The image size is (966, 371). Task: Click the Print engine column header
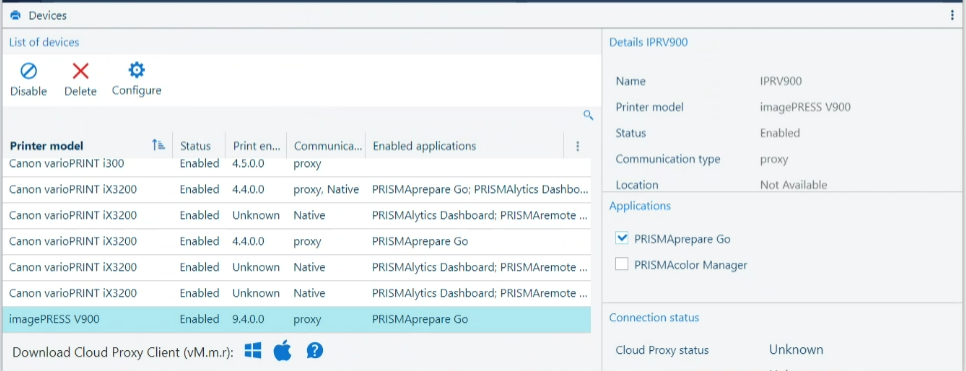click(x=256, y=146)
